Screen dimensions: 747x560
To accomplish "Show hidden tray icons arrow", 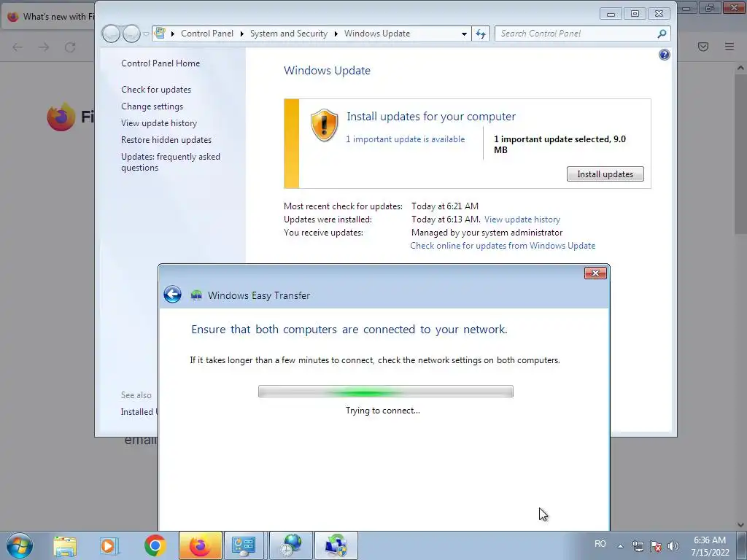I will (x=620, y=546).
